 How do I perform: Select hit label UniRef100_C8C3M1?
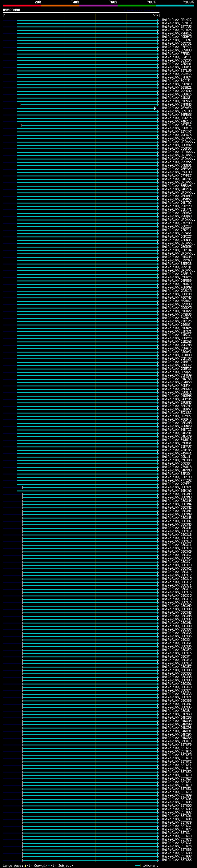point(177,528)
